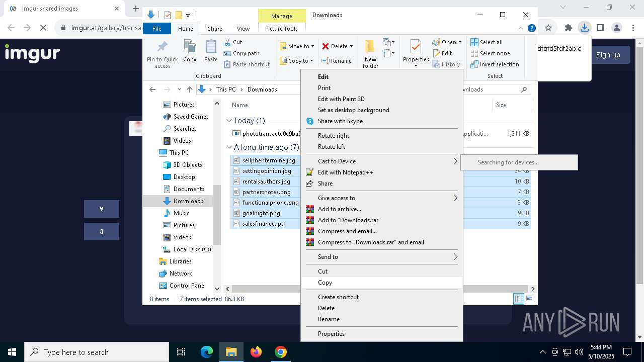Select file rentalsauthors.jpg
Screen dimensions: 644x362
[x=266, y=182]
